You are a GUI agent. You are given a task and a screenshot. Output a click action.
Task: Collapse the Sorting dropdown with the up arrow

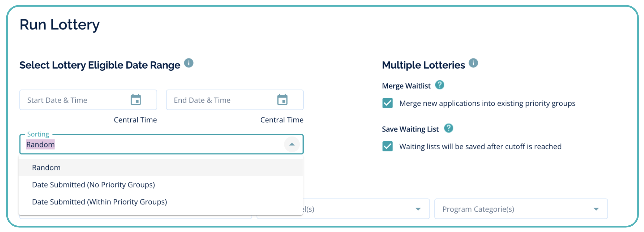tap(292, 144)
